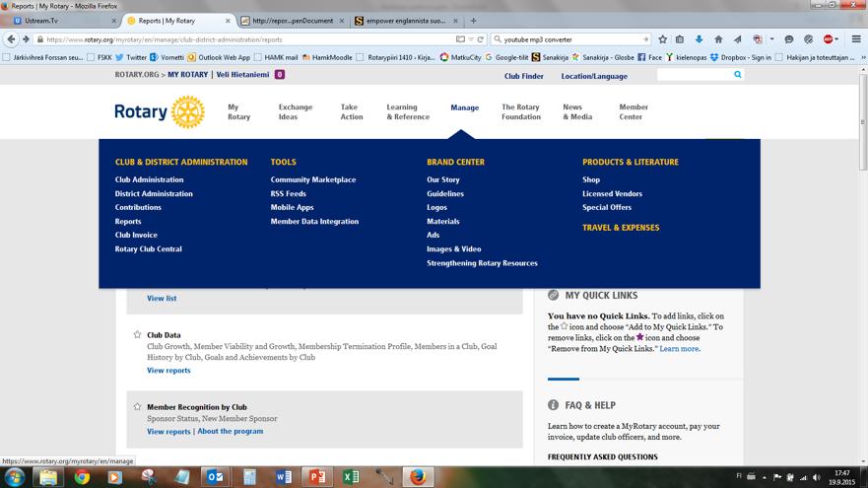Open Contributions from the Manage menu

pyautogui.click(x=138, y=207)
